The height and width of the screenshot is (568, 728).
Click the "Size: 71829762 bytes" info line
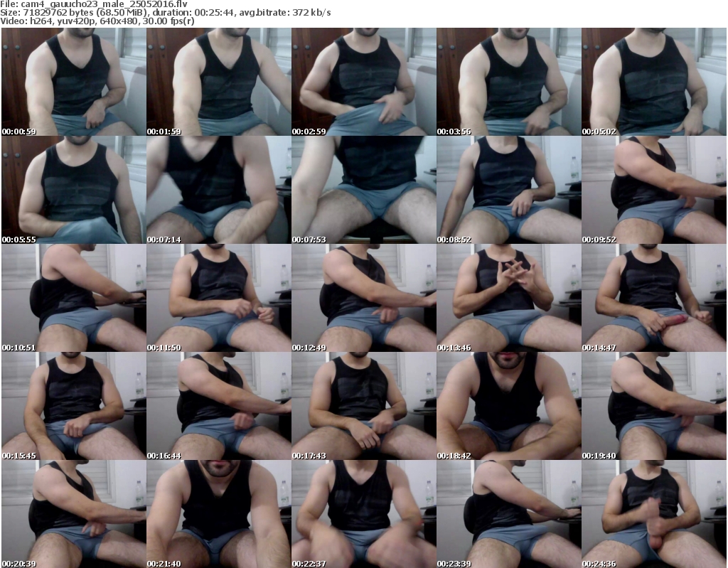165,13
